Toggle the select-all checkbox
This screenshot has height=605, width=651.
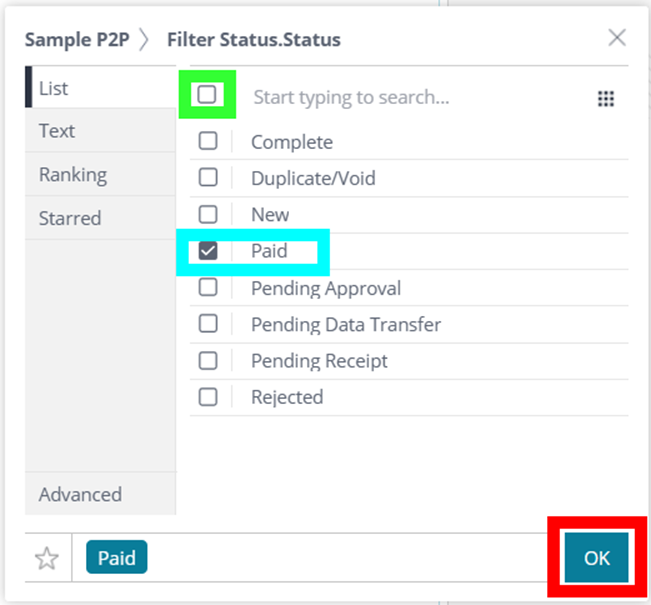pos(207,94)
